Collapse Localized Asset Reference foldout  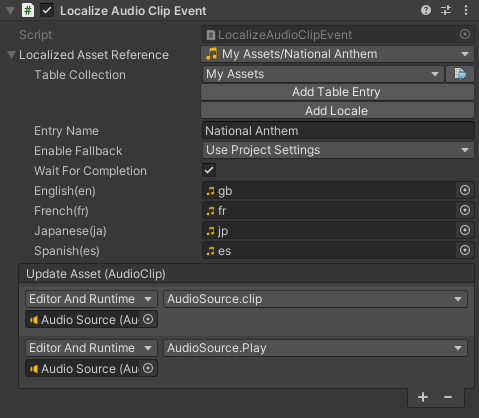click(12, 55)
